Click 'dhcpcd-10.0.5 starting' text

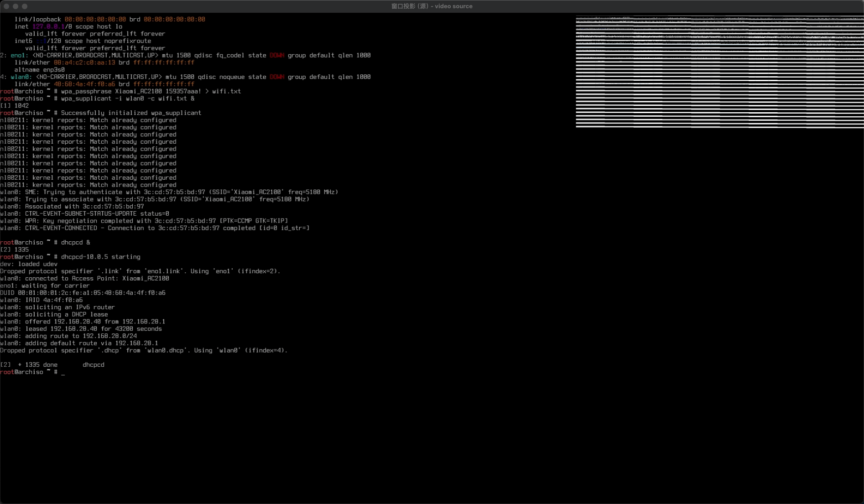click(100, 257)
